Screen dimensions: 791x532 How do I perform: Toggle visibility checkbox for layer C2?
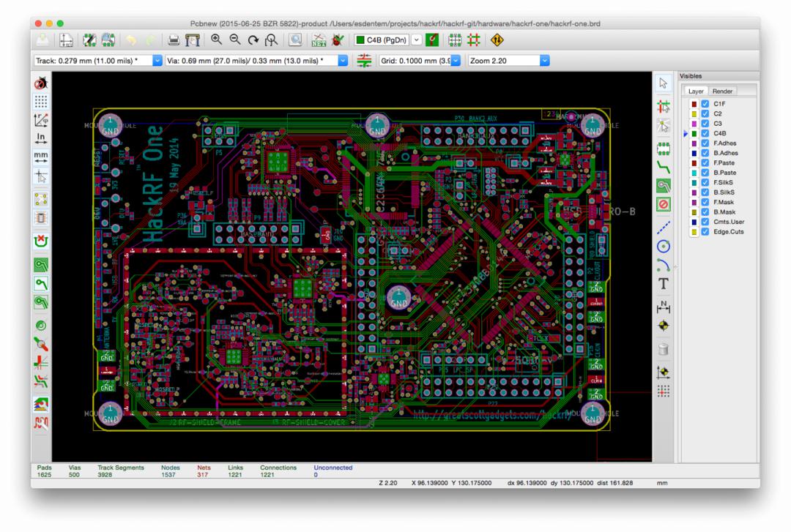click(705, 113)
